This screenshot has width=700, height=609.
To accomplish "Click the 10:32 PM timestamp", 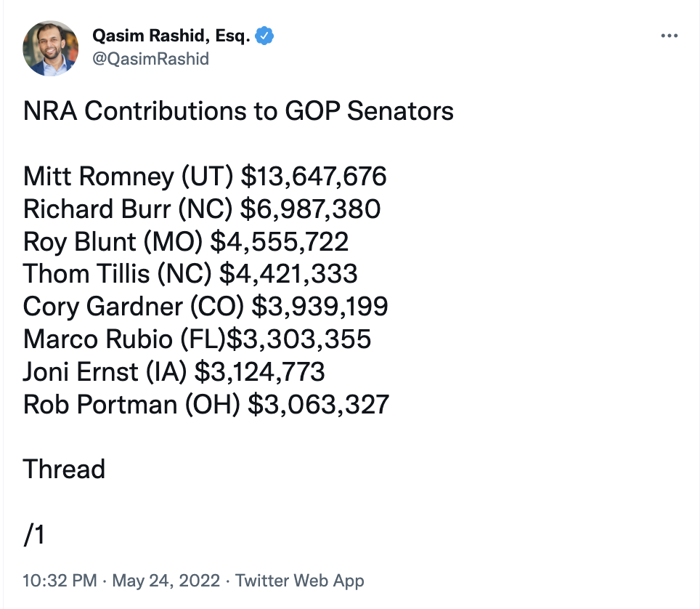I will point(60,581).
